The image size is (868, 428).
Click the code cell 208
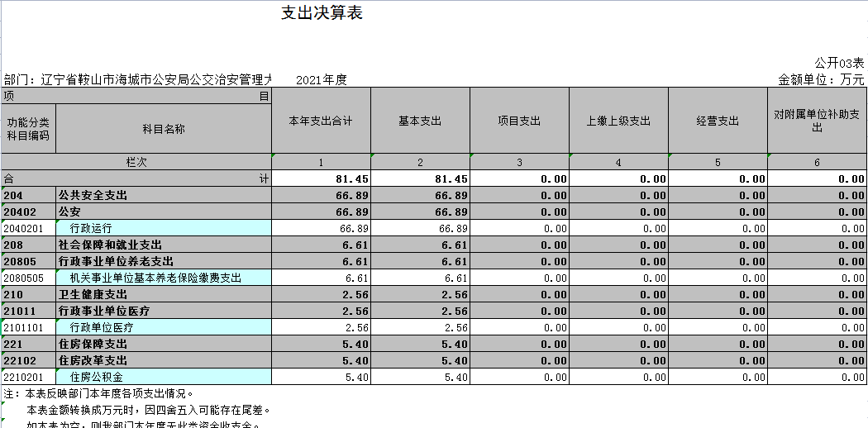(28, 245)
